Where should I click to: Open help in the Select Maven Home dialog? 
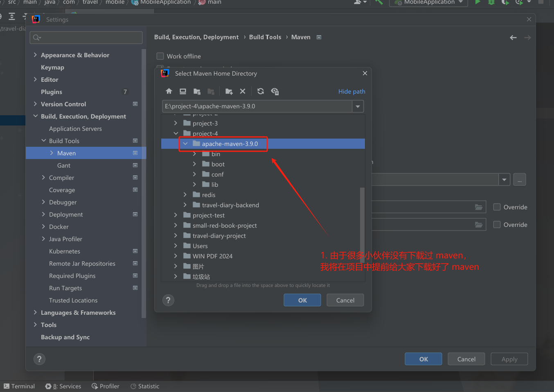pyautogui.click(x=168, y=300)
